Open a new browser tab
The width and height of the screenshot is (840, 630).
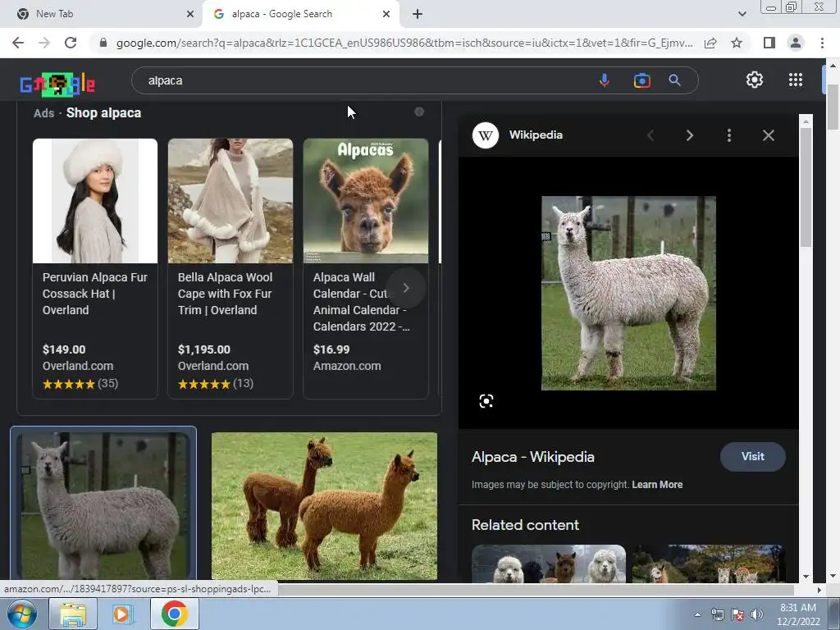(x=418, y=14)
